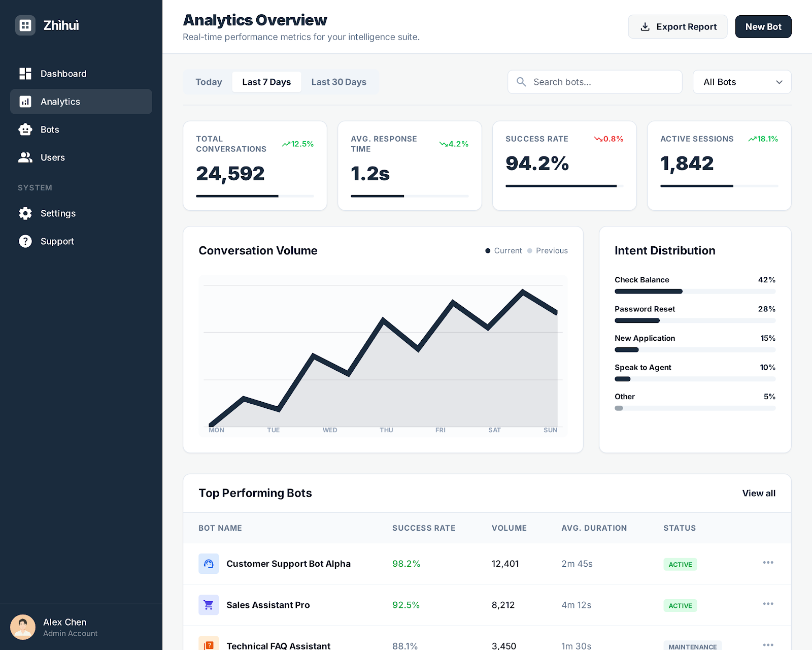Select the Last 30 Days tab
The height and width of the screenshot is (650, 812).
tap(339, 82)
